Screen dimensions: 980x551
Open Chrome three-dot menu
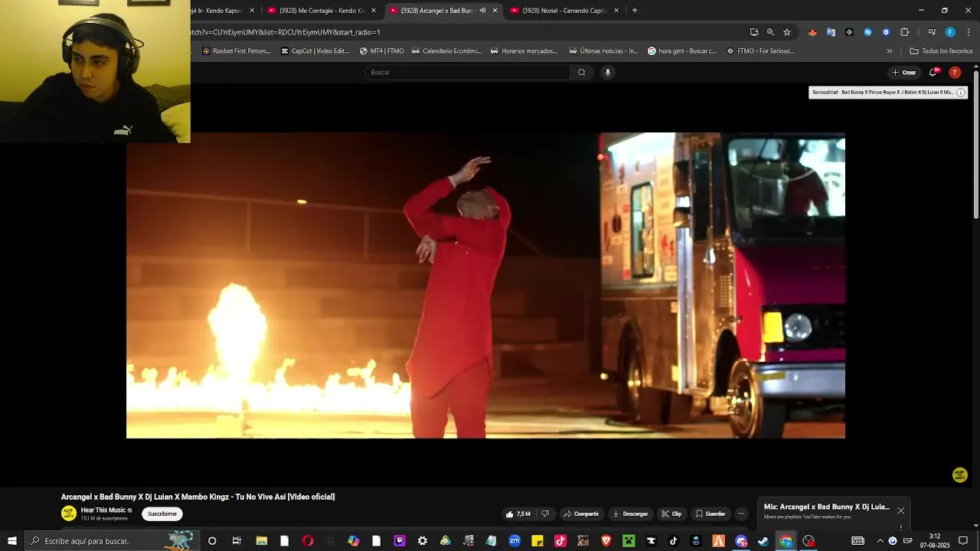[x=969, y=32]
